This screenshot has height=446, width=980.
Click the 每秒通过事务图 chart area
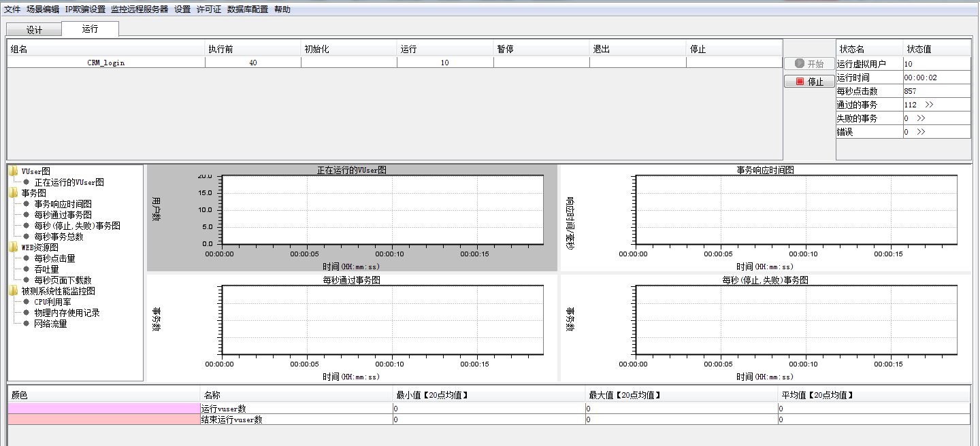pos(382,320)
